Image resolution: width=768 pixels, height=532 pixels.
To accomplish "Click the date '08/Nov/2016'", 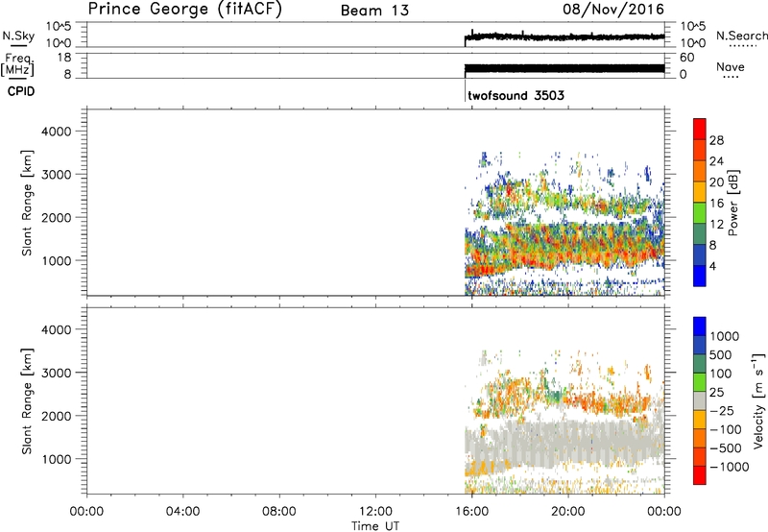I will click(613, 9).
